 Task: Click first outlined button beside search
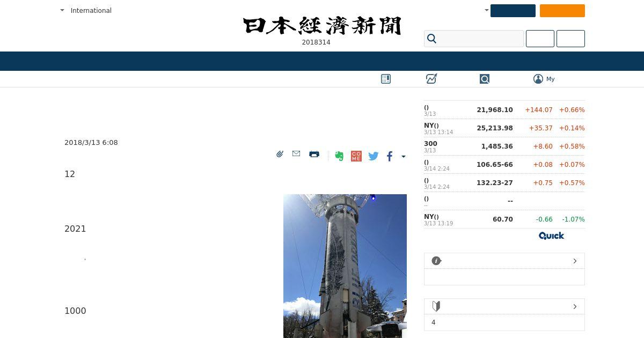pos(540,39)
